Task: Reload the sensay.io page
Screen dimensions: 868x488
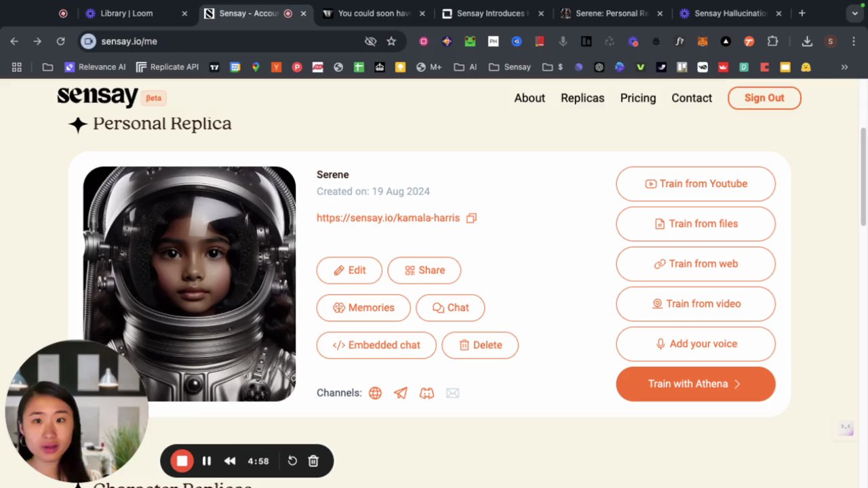Action: coord(60,41)
